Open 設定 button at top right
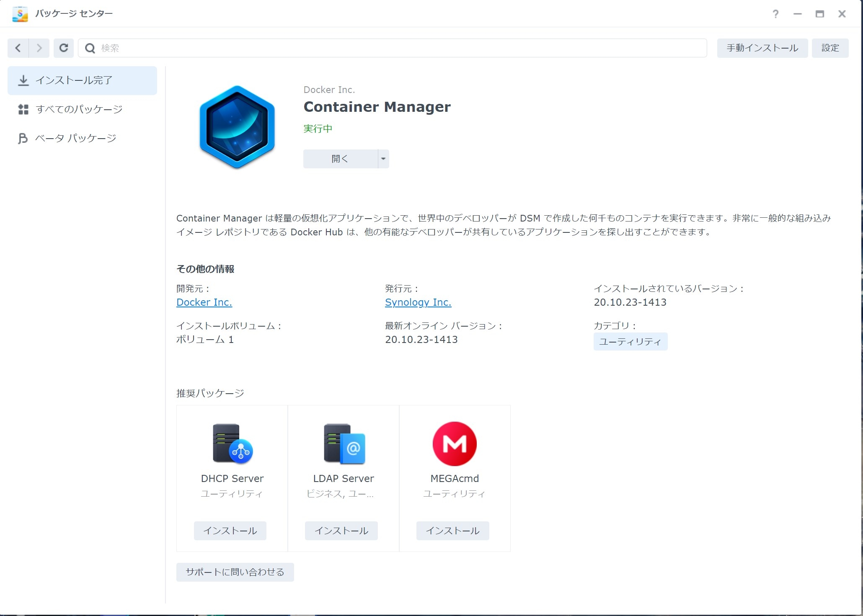863x616 pixels. coord(830,48)
